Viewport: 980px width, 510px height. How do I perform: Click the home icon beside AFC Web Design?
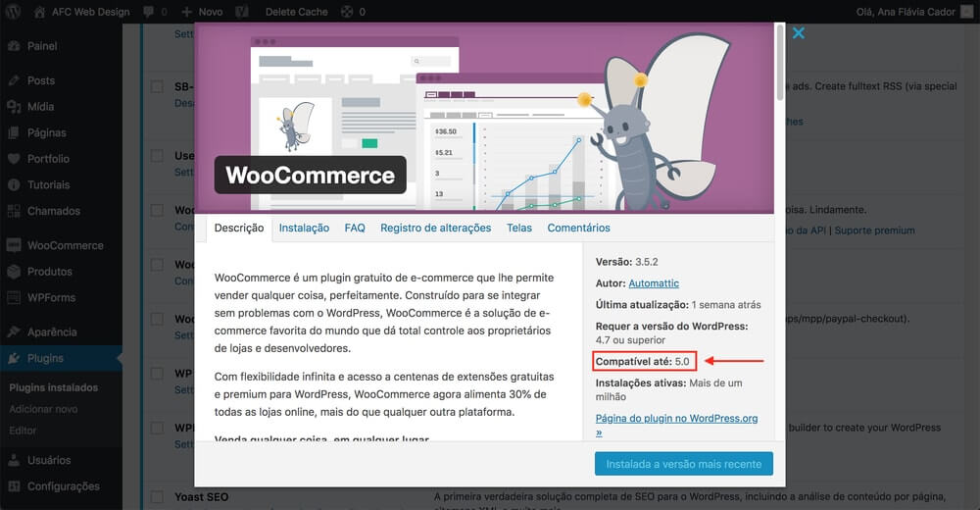(x=39, y=12)
